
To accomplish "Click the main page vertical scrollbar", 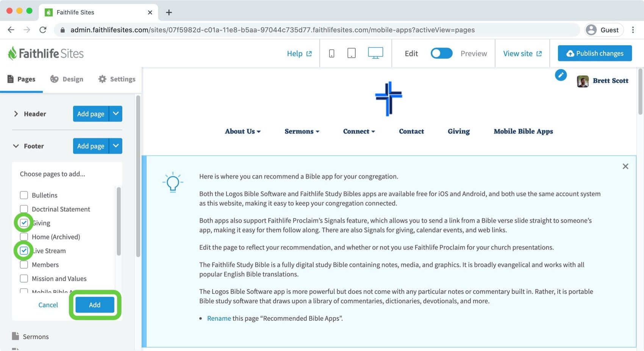I will pyautogui.click(x=641, y=91).
